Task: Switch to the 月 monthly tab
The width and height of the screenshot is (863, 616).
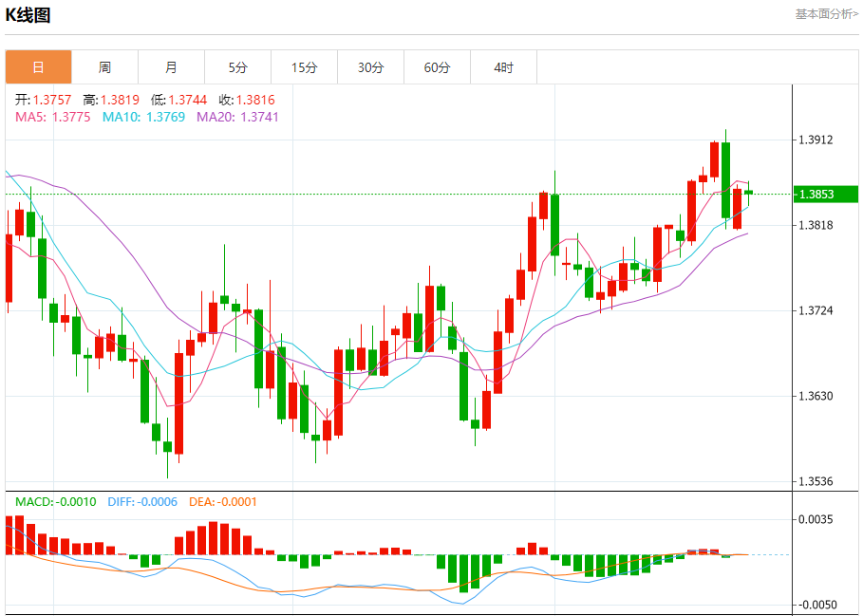Action: 171,67
